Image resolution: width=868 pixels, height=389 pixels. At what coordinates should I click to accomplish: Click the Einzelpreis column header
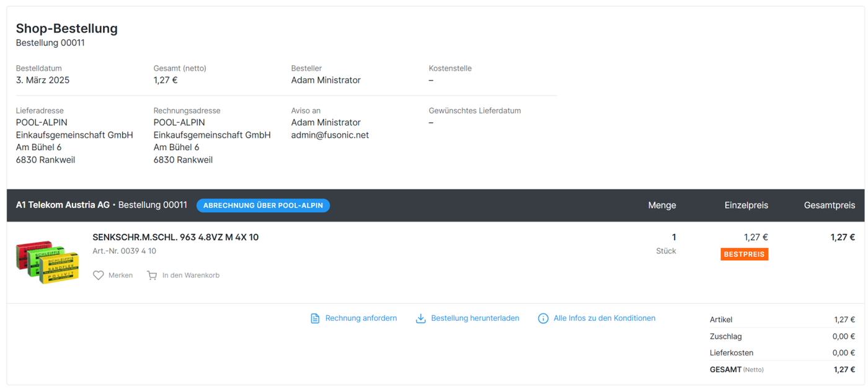click(x=746, y=205)
